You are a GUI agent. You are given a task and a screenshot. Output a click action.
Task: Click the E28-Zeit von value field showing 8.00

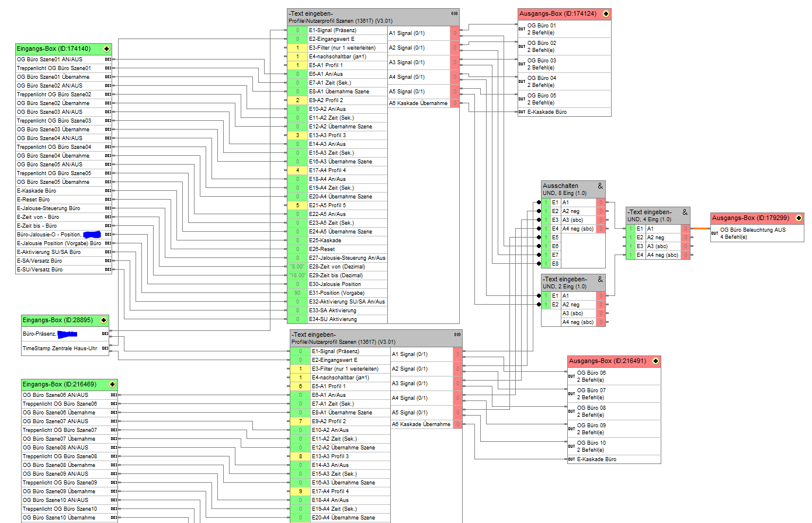click(x=297, y=267)
